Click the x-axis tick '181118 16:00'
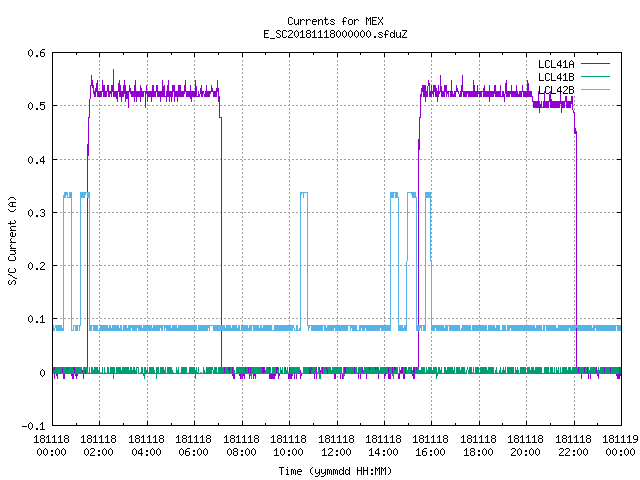The width and height of the screenshot is (640, 480). (x=431, y=446)
